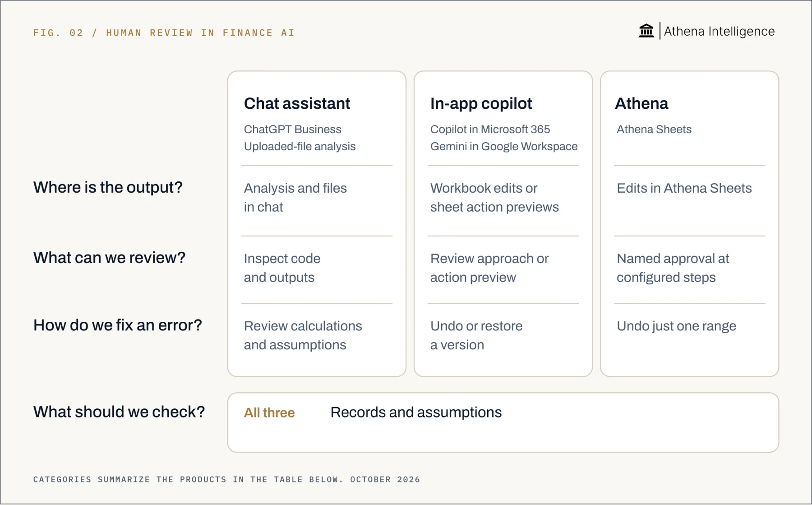Select 'Review calculations and assumptions' cell

coord(303,335)
